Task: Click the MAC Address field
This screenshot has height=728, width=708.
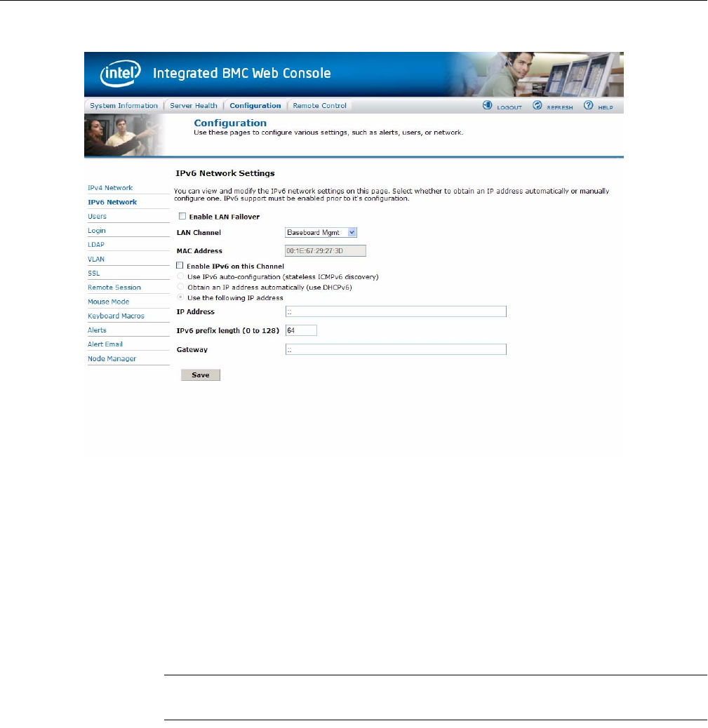Action: pos(325,250)
